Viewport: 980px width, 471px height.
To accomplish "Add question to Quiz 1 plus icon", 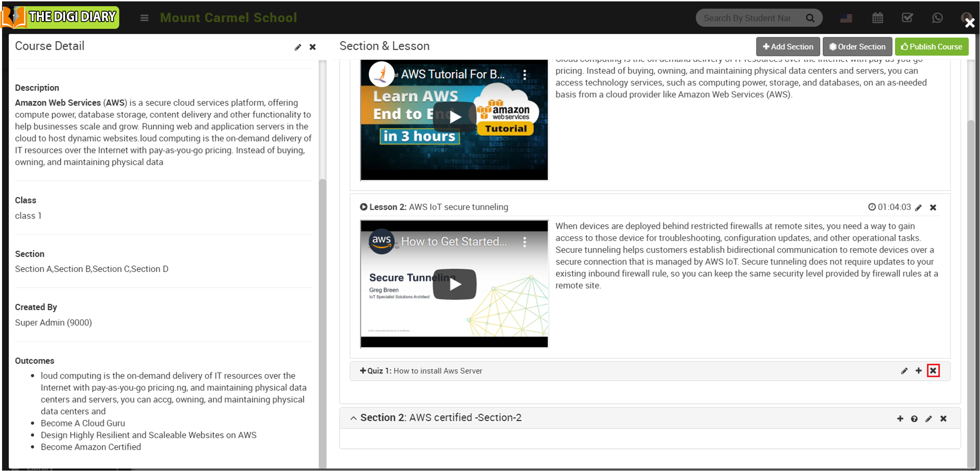I will [x=919, y=371].
